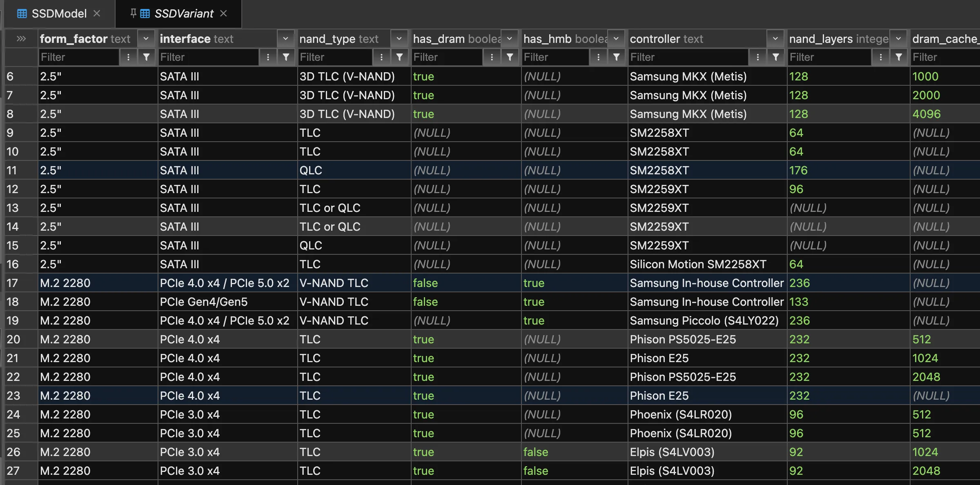Select the SSDVariant tab
This screenshot has height=485, width=980.
[184, 13]
